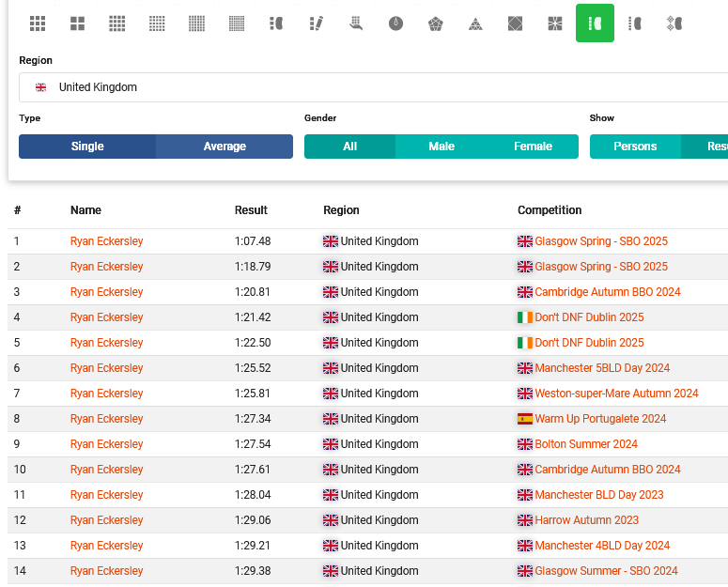Click the Result column header
728x587 pixels.
click(x=251, y=210)
